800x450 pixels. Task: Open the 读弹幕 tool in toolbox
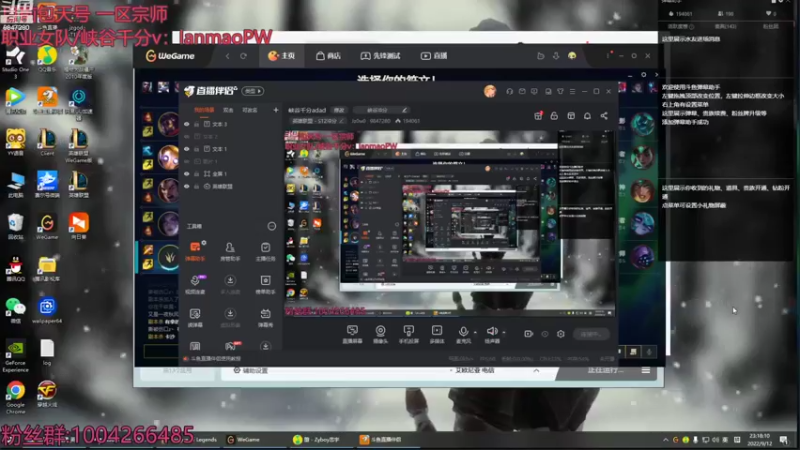(195, 317)
